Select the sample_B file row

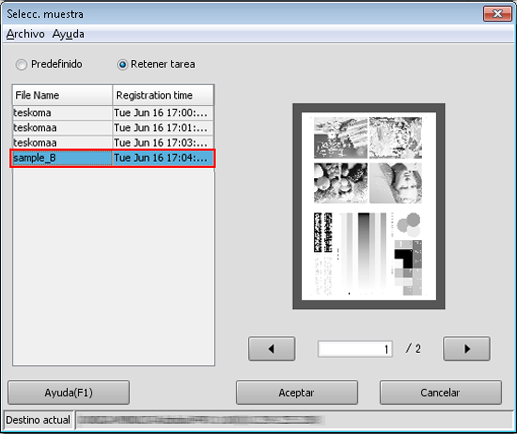113,158
